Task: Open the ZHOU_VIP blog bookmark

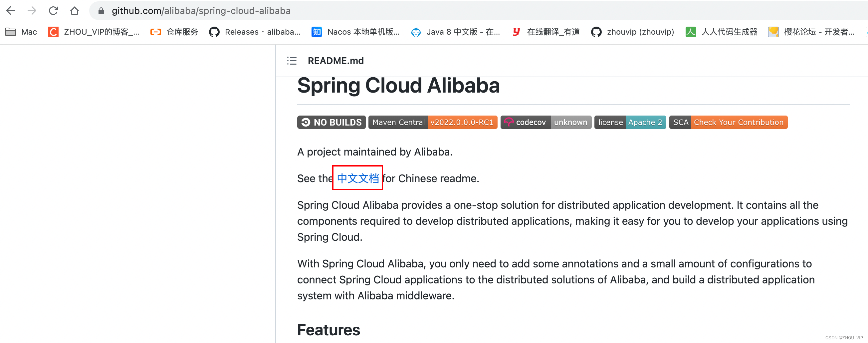Action: coord(94,32)
